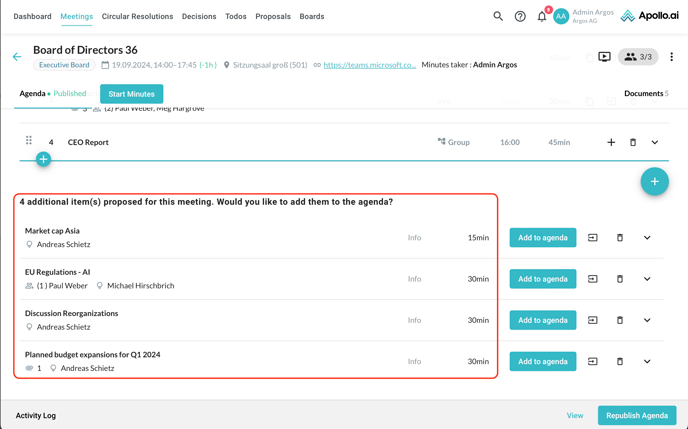Open the Proposals menu item

click(273, 16)
